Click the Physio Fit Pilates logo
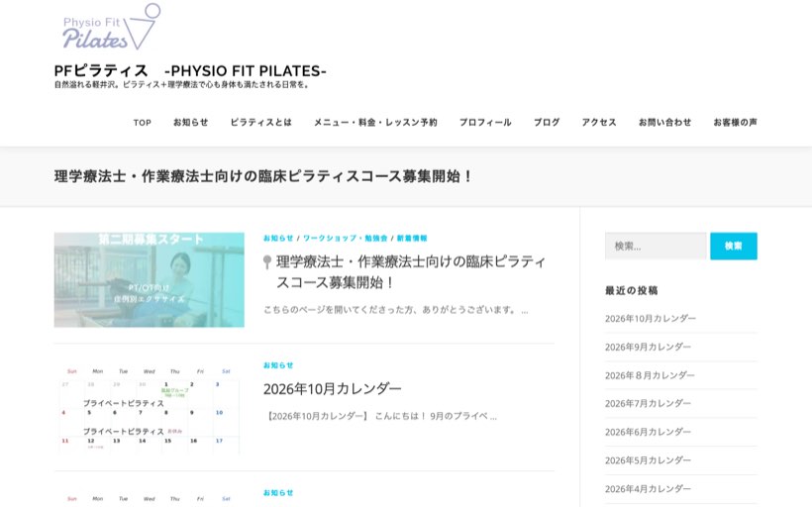 (x=111, y=27)
